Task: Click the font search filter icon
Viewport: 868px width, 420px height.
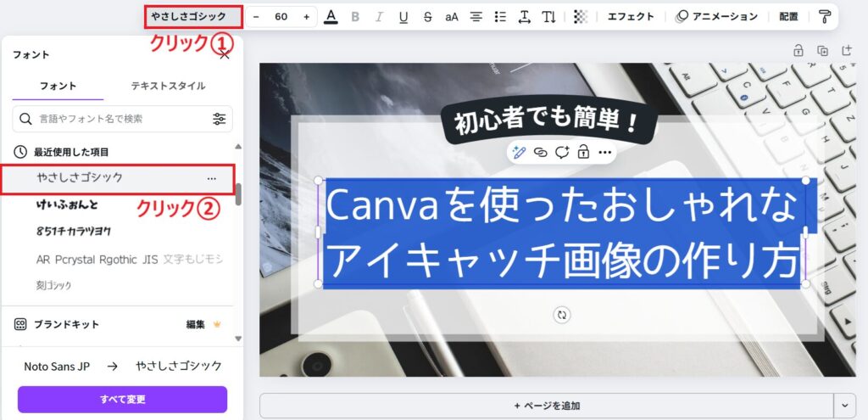Action: pyautogui.click(x=220, y=119)
